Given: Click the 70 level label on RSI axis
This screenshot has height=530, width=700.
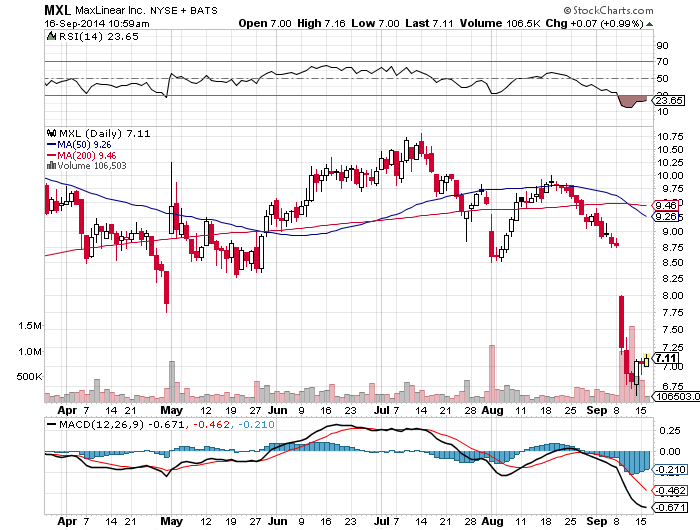Looking at the screenshot, I should (662, 62).
